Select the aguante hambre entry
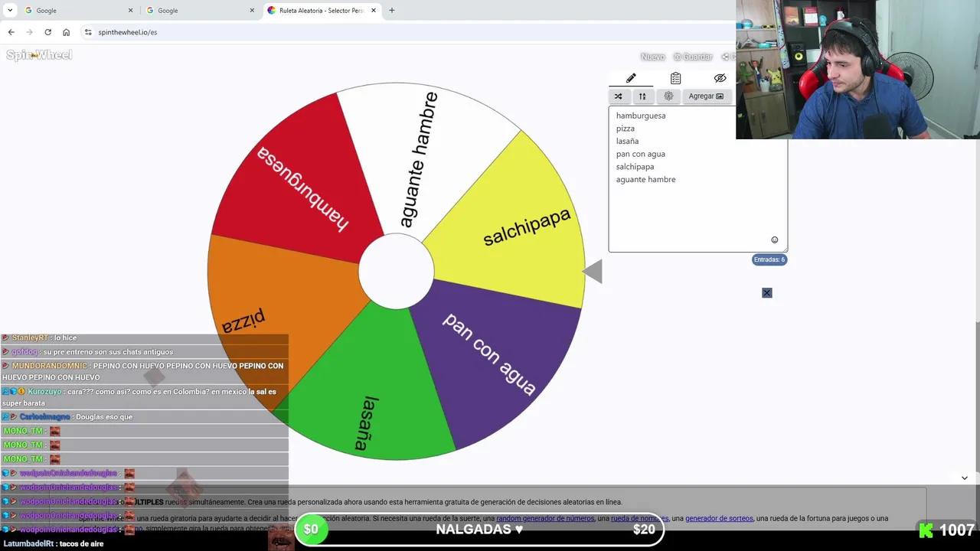 (645, 180)
